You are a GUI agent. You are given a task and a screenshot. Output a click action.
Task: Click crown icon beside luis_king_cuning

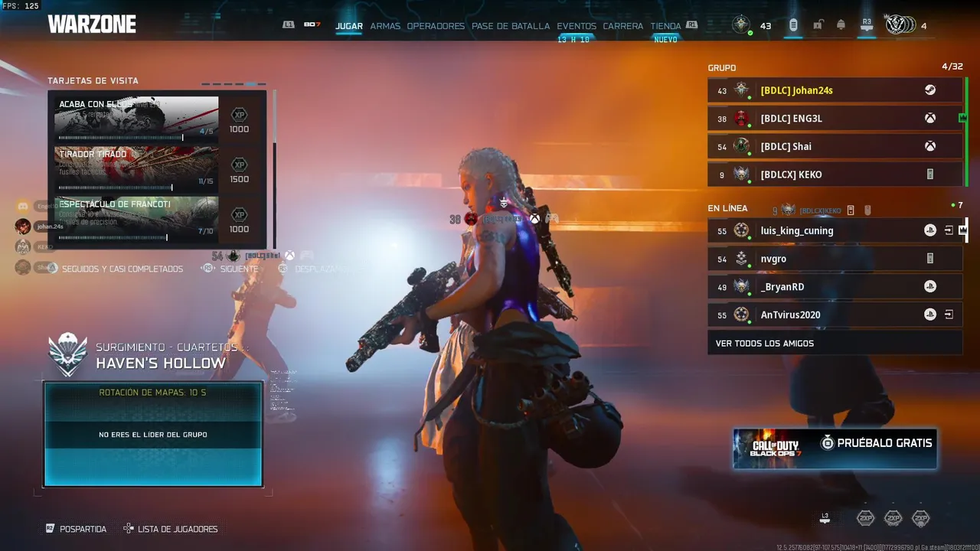(963, 230)
